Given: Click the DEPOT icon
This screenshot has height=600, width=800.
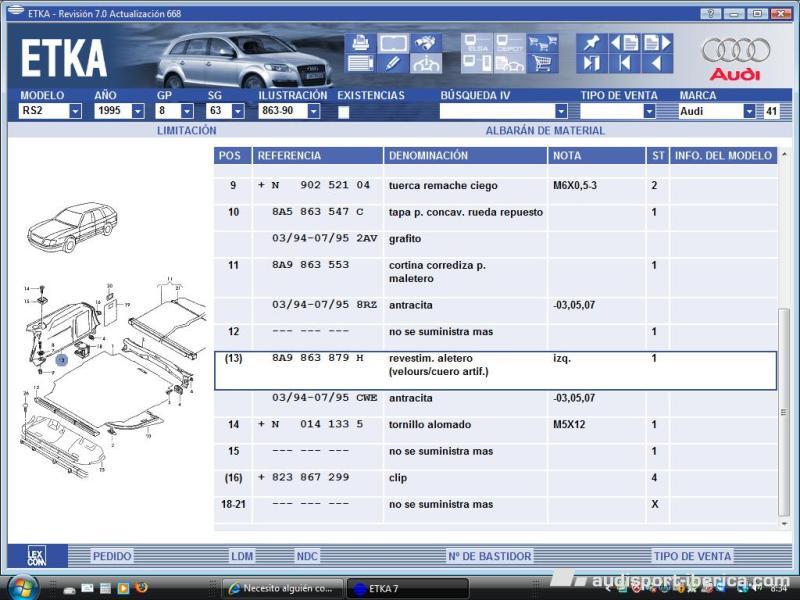Looking at the screenshot, I should pos(509,43).
